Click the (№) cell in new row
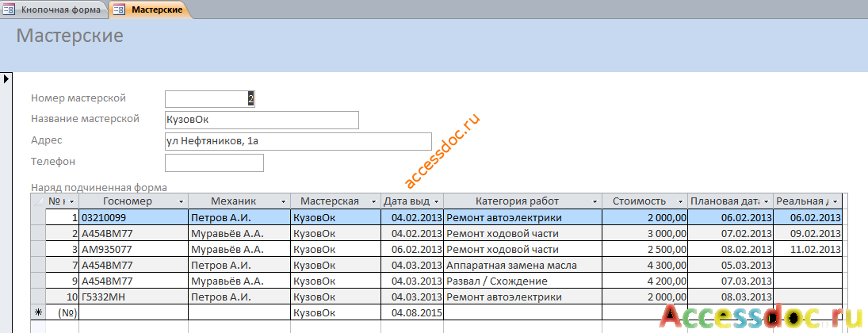This screenshot has height=333, width=868. (x=62, y=312)
